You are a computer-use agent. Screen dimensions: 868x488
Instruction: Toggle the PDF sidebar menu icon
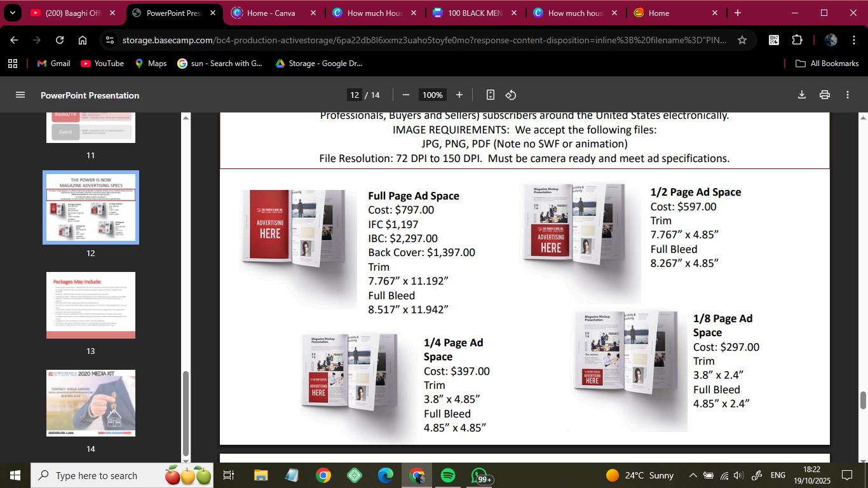(20, 95)
